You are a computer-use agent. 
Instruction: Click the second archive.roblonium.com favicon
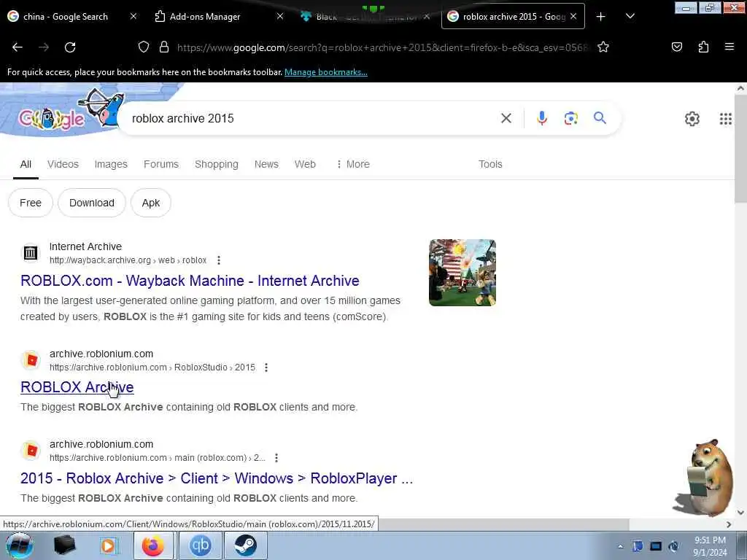point(31,451)
